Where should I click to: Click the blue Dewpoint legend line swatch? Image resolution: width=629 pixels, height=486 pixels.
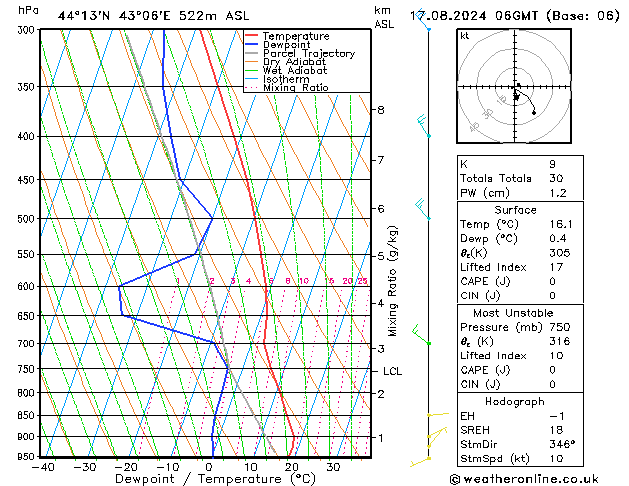252,45
